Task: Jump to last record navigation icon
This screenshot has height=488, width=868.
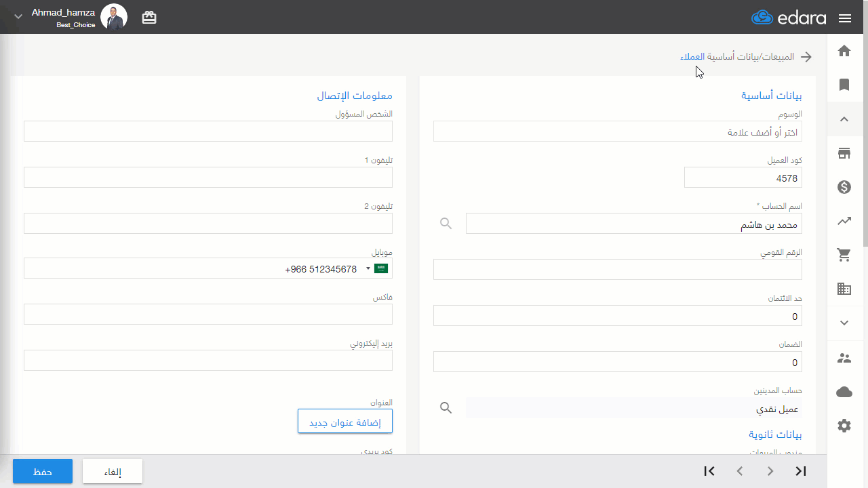Action: [x=801, y=471]
